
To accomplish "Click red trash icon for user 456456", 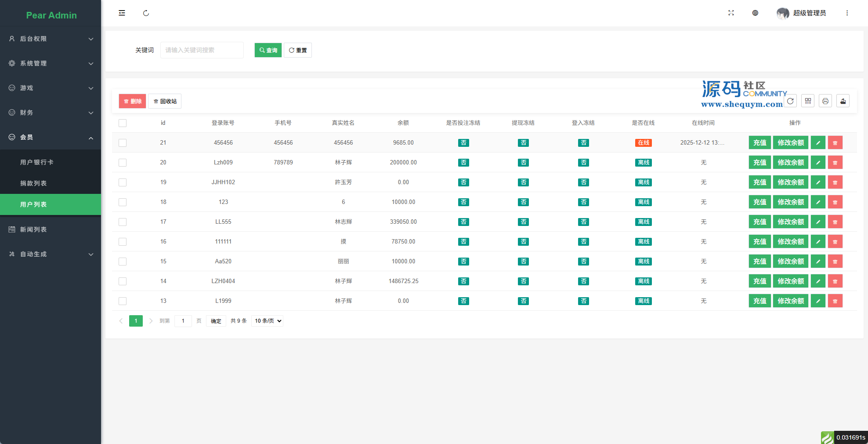I will [835, 143].
